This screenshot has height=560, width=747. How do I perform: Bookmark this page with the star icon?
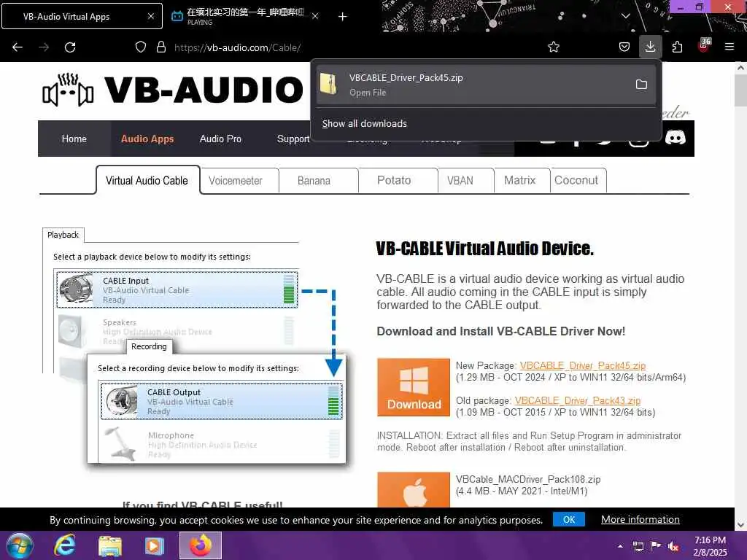tap(554, 47)
